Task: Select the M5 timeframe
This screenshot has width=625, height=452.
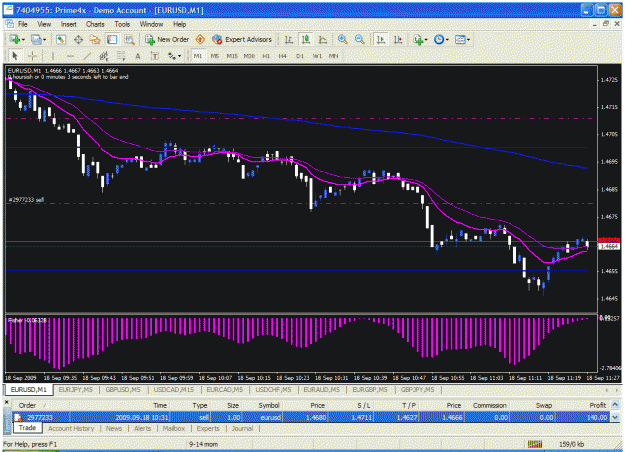Action: point(215,56)
